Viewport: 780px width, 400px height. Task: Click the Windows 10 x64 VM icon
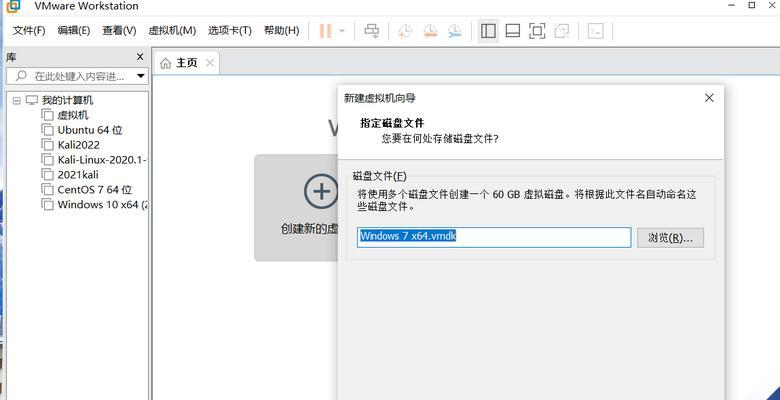47,205
